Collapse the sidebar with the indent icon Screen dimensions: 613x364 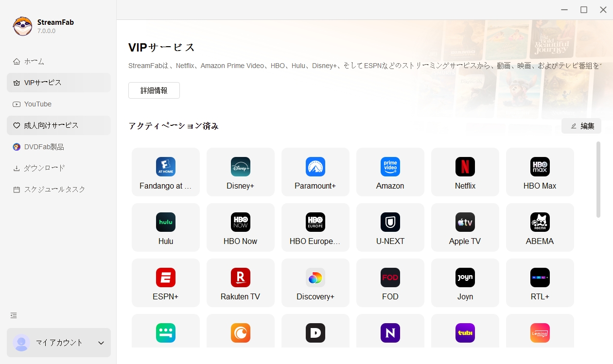(13, 315)
